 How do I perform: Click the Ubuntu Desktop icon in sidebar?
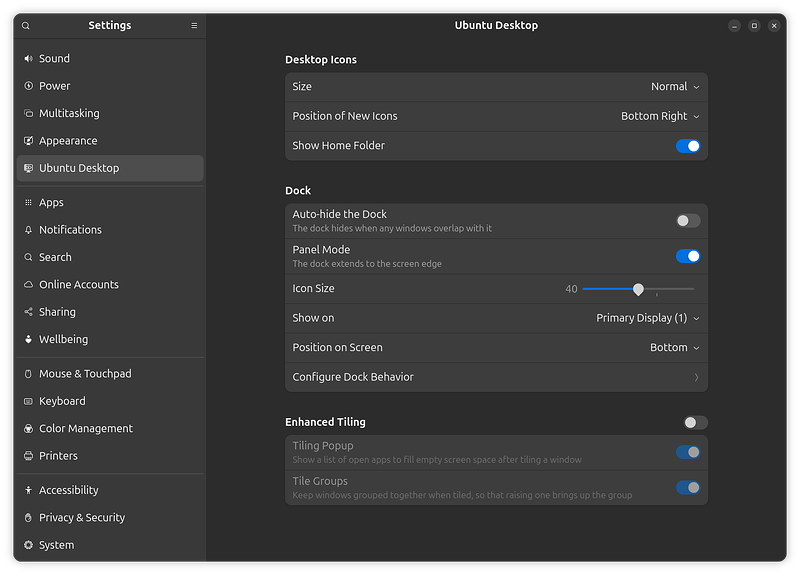29,168
